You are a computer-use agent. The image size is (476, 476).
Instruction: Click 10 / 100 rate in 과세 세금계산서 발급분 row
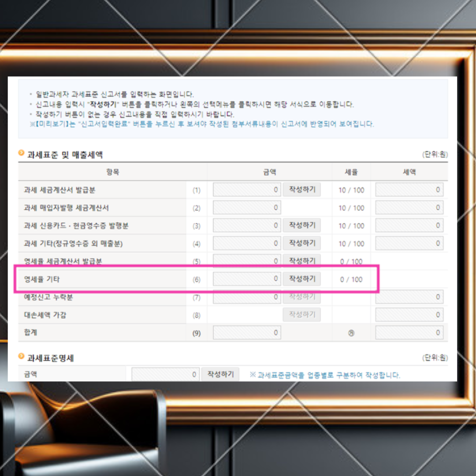click(x=351, y=190)
